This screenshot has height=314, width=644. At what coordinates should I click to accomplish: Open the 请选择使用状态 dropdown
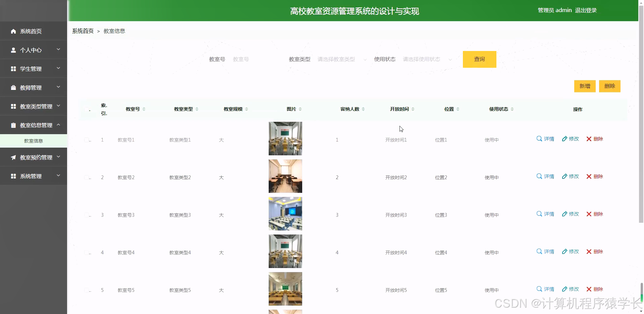click(426, 59)
